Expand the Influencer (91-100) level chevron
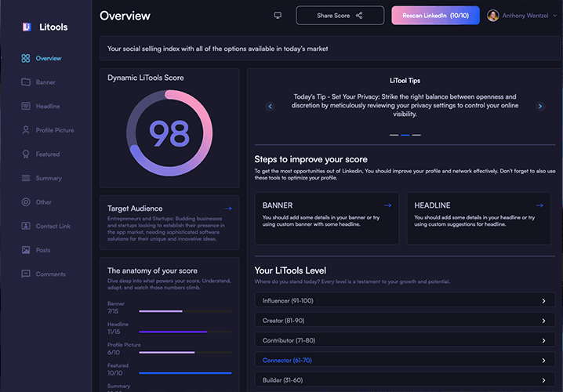Screen dimensions: 563x392 [x=543, y=301]
